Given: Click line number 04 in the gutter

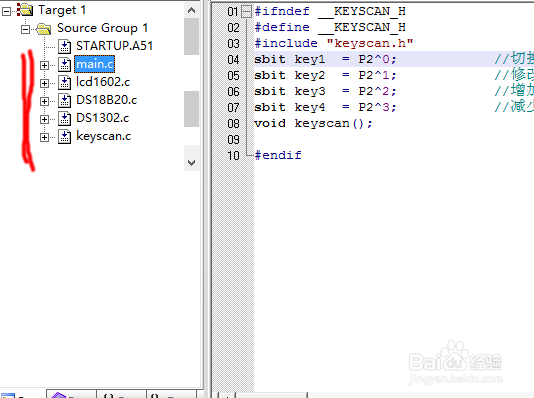Looking at the screenshot, I should point(233,60).
